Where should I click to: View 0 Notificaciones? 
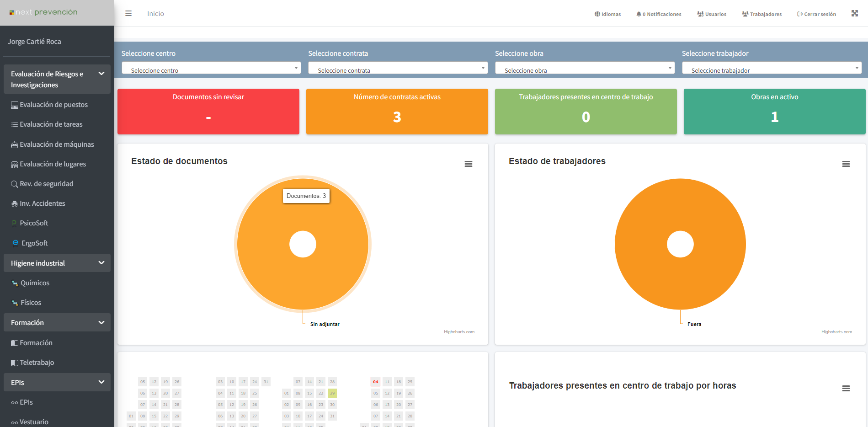(659, 14)
